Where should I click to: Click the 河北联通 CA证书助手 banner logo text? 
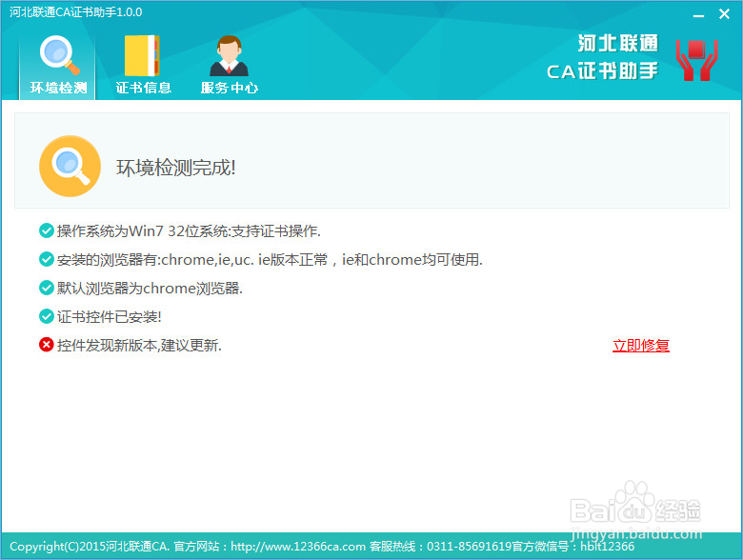[602, 57]
